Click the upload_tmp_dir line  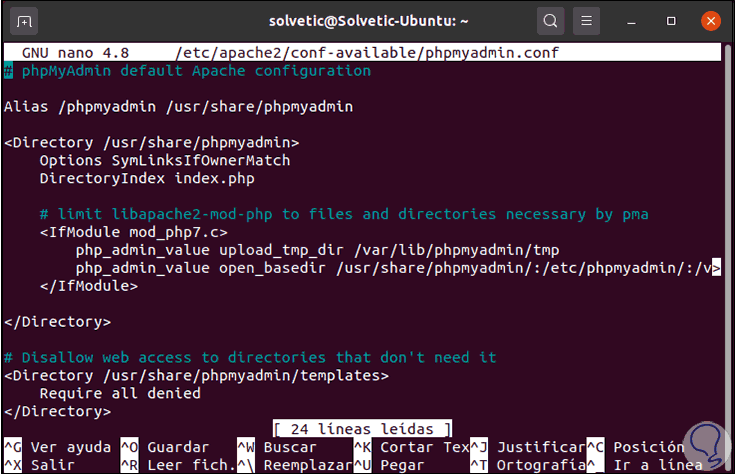[x=317, y=250]
